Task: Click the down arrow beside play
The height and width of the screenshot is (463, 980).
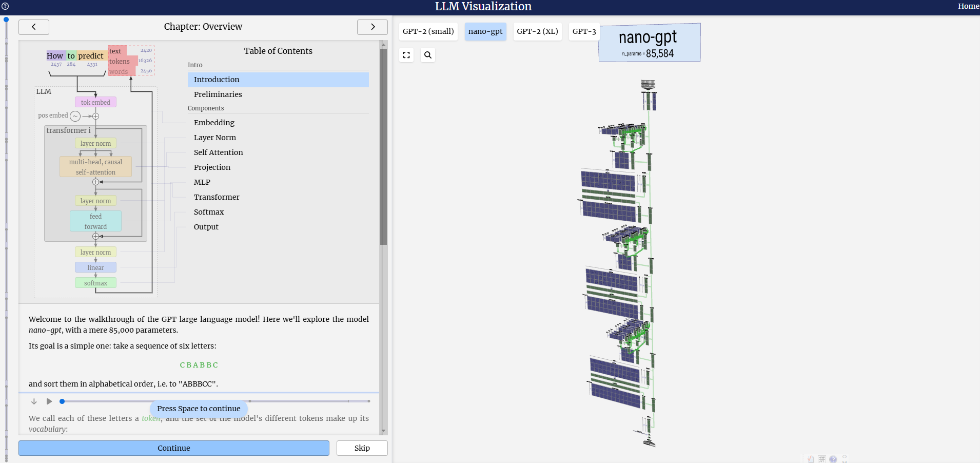Action: pyautogui.click(x=34, y=401)
